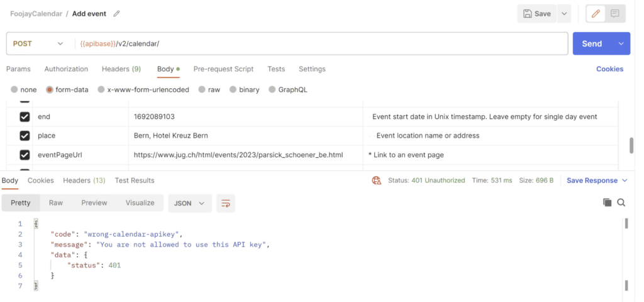Click the Add event request title
Viewport: 644px width, 302px height.
coord(89,14)
